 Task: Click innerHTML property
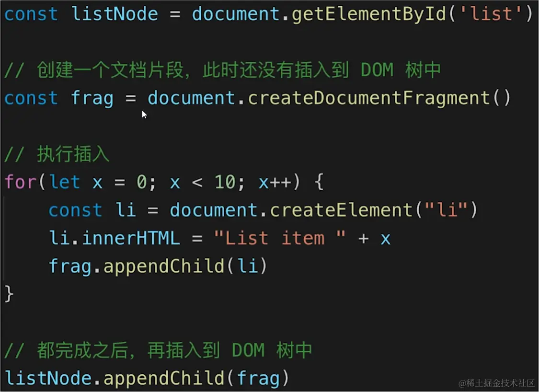click(x=131, y=238)
